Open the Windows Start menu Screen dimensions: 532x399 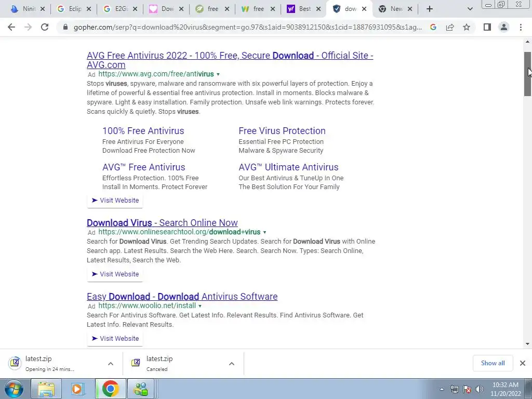14,389
